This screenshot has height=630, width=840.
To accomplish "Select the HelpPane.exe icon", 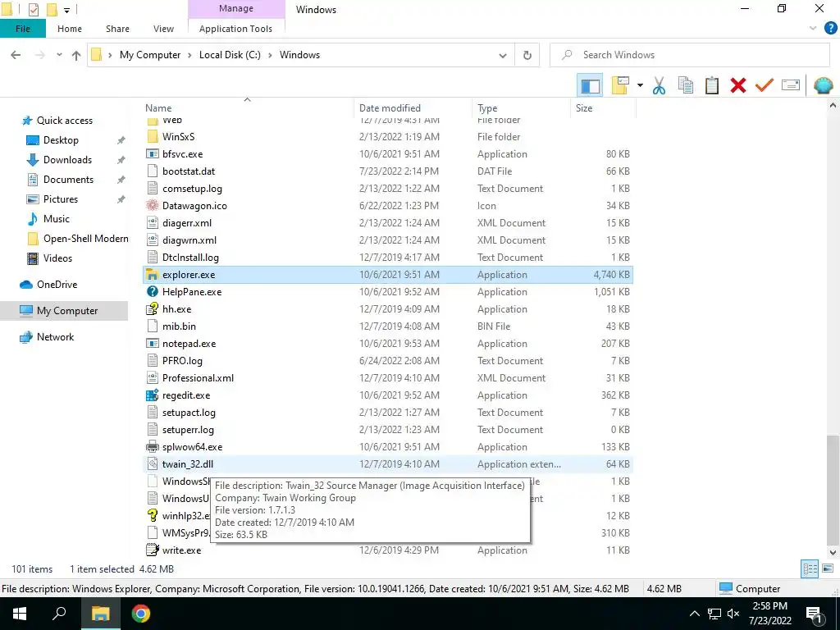I will (153, 292).
